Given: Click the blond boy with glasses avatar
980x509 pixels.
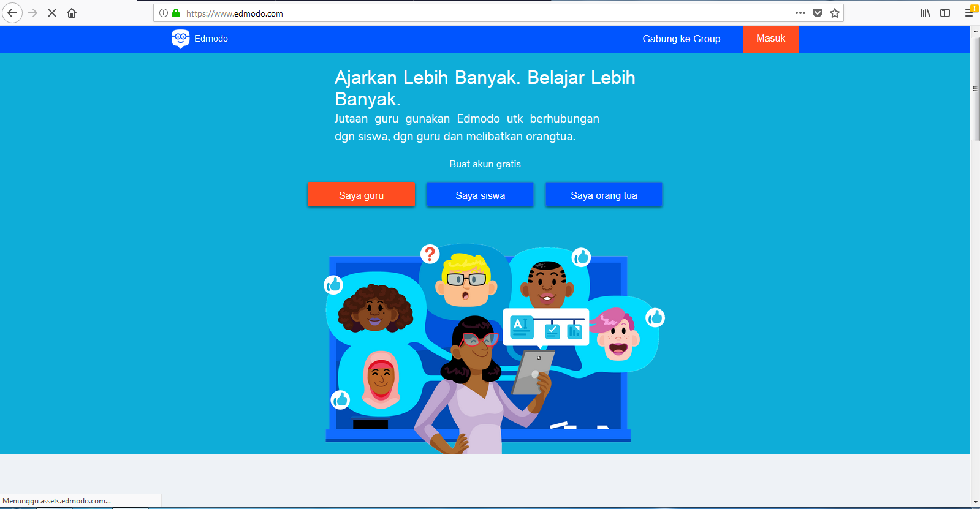Looking at the screenshot, I should click(x=466, y=280).
